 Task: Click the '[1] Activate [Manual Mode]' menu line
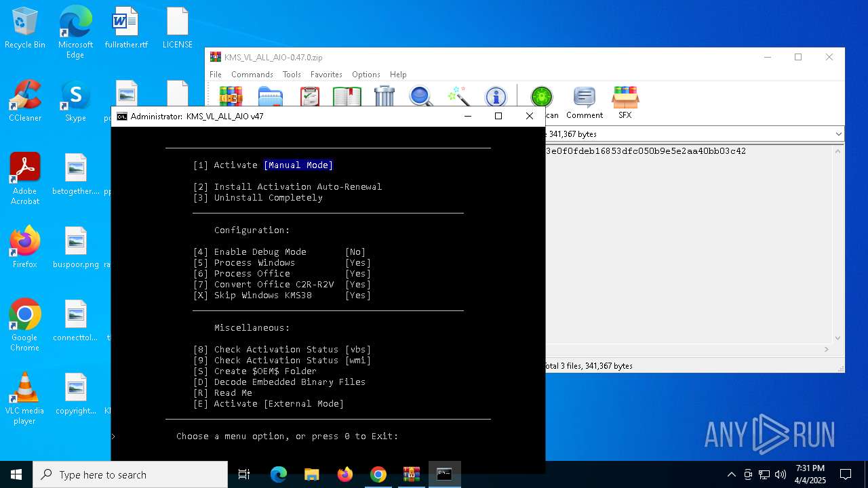pos(263,165)
